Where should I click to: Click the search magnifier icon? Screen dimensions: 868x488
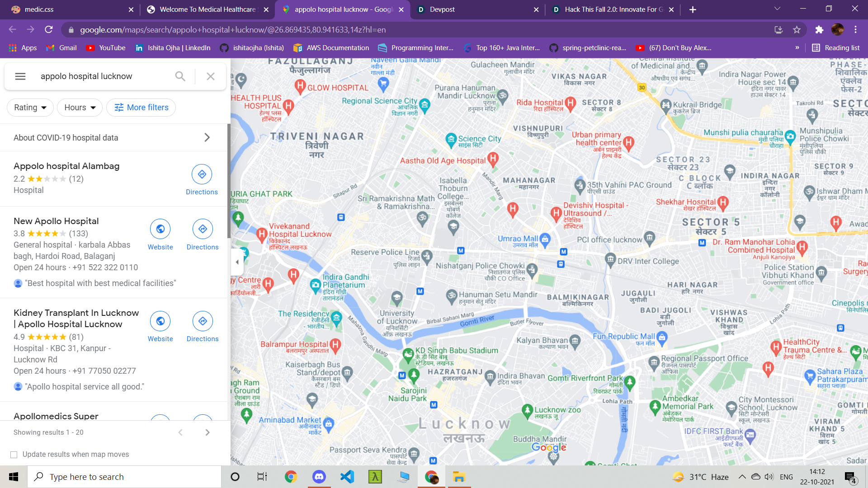coord(180,76)
